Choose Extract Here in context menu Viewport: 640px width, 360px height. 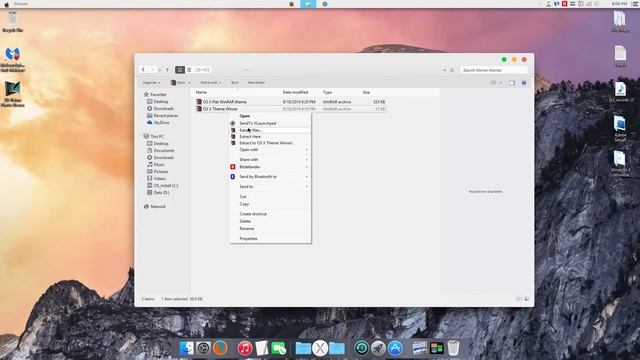[x=270, y=137]
